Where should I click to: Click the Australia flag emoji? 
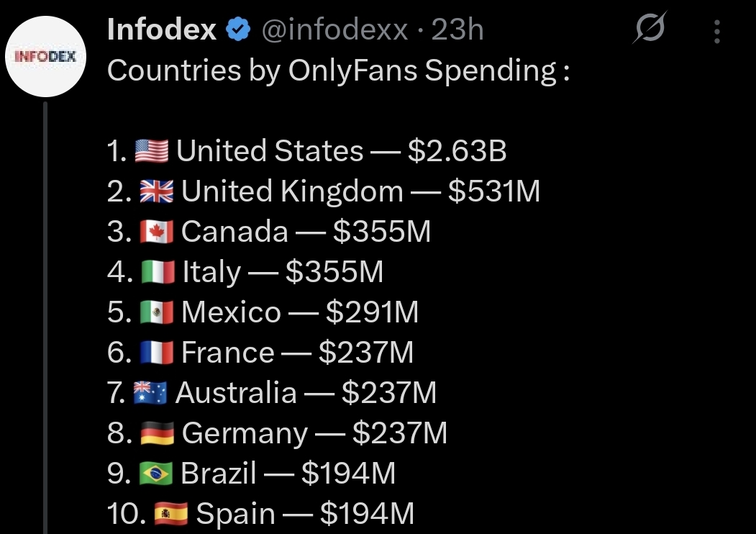pos(150,394)
